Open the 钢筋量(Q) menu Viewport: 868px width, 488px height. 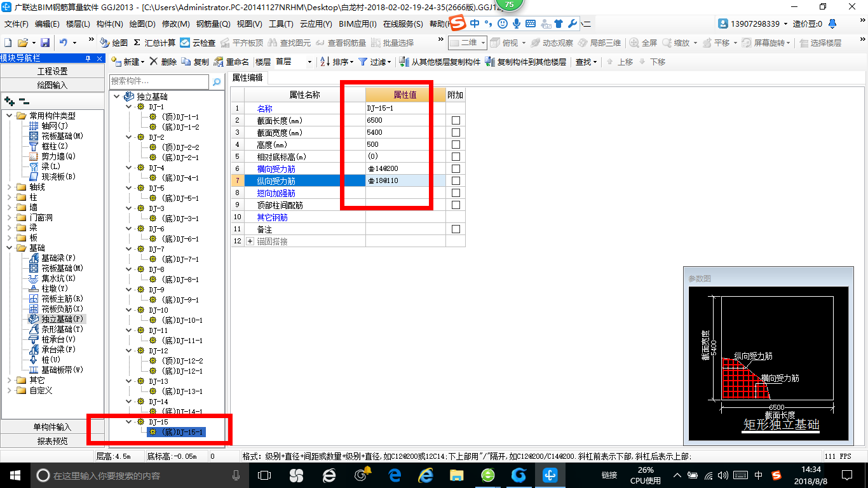click(213, 24)
